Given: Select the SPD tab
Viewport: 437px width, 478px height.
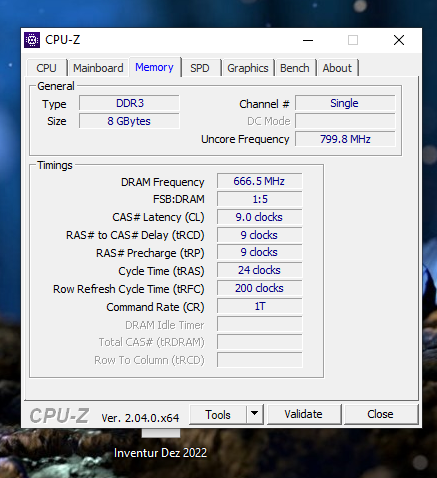Looking at the screenshot, I should [x=200, y=68].
